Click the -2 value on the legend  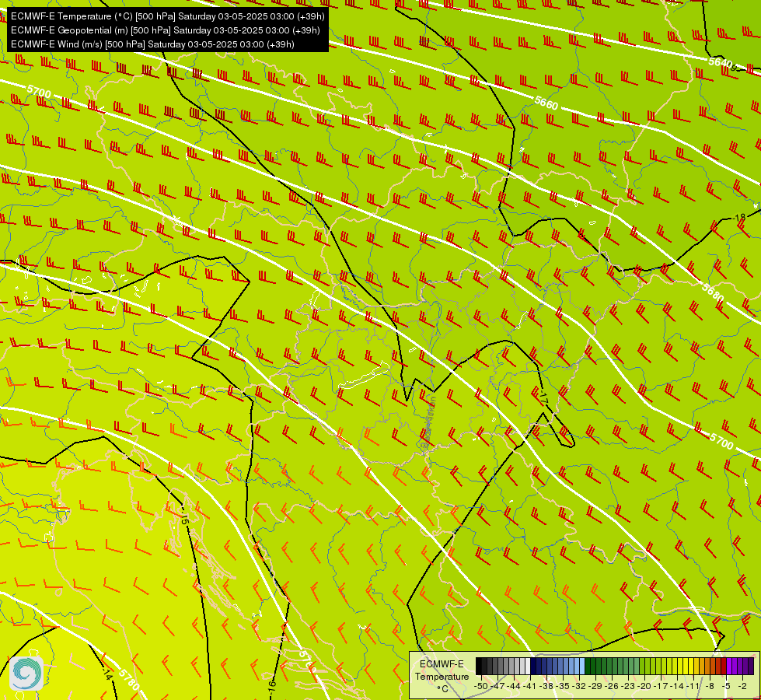742,686
